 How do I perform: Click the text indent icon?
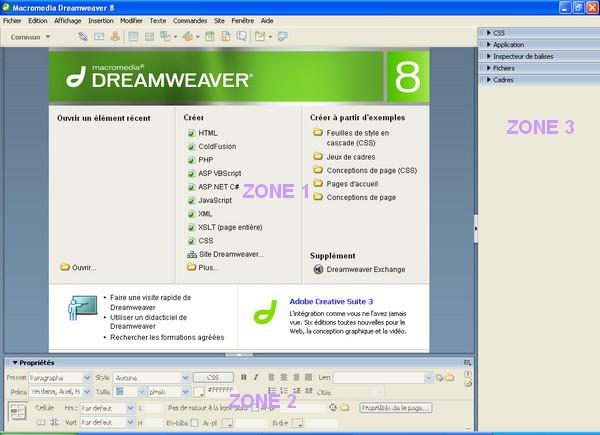pos(309,391)
